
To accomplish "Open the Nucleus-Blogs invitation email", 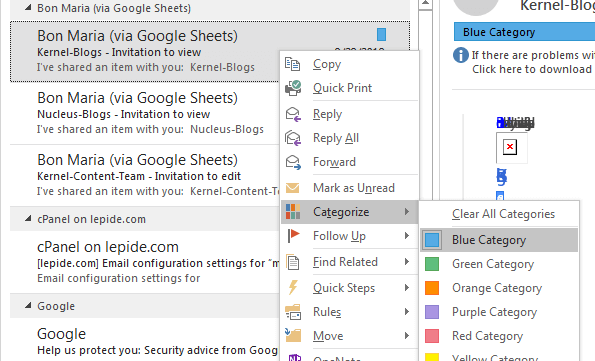I will point(145,113).
